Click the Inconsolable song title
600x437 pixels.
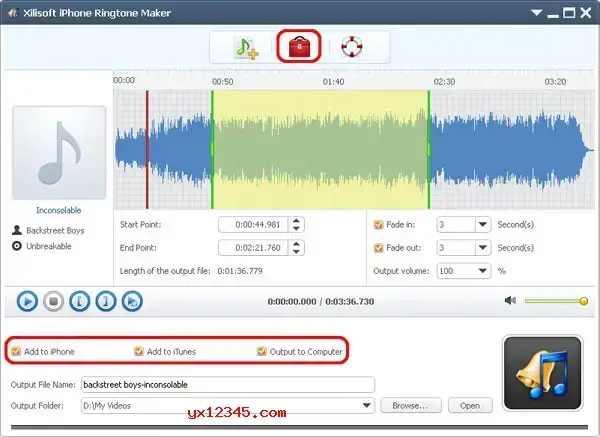59,210
